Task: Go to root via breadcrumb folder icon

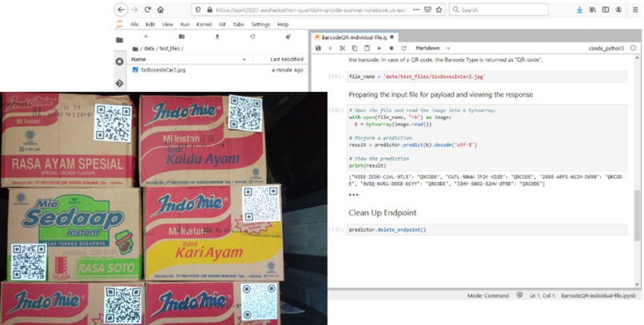Action: point(135,49)
